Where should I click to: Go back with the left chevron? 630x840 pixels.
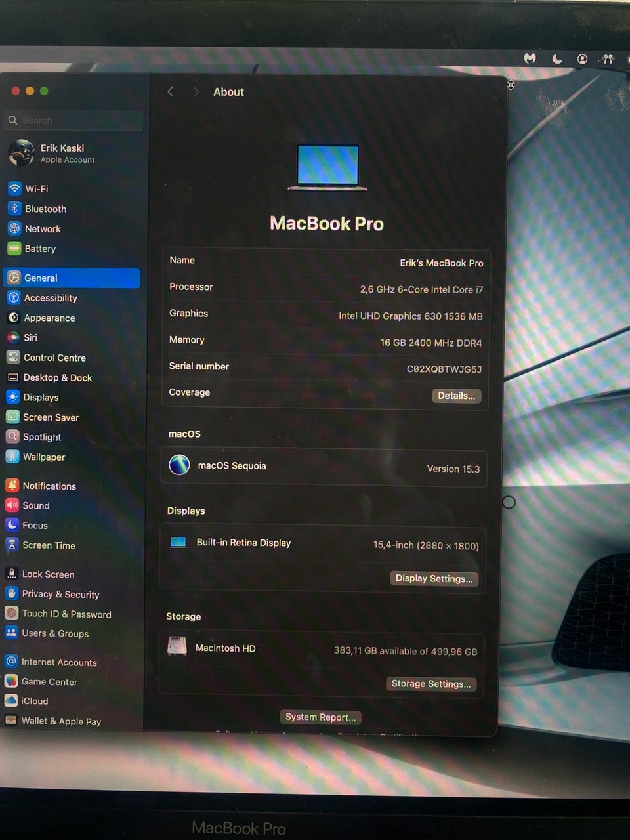(171, 92)
